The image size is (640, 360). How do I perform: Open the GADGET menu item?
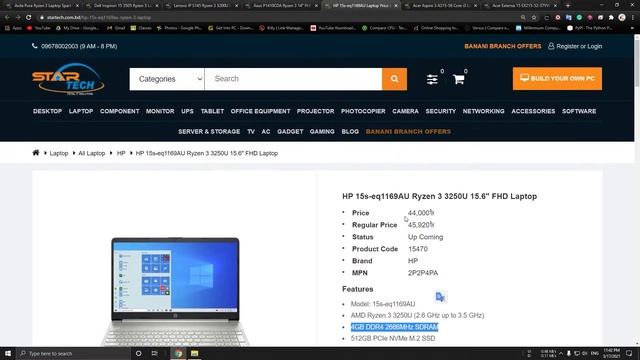coord(290,131)
